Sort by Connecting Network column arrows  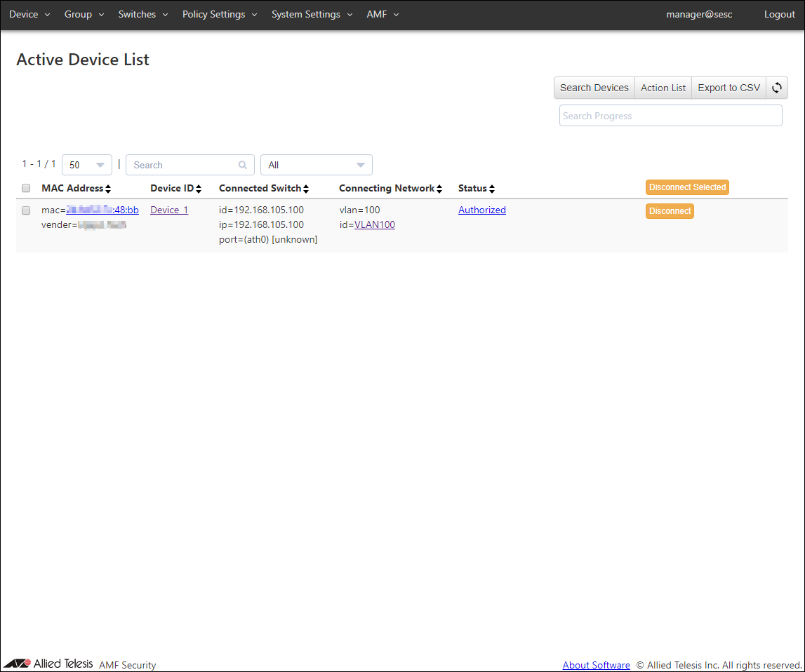point(439,189)
